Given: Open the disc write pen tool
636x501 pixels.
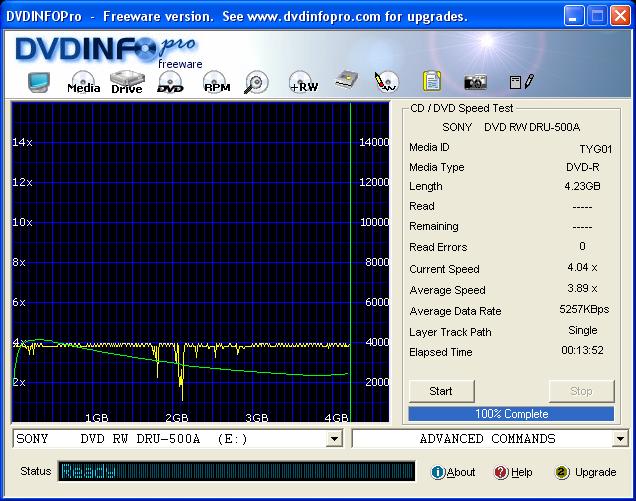Looking at the screenshot, I should coord(387,82).
